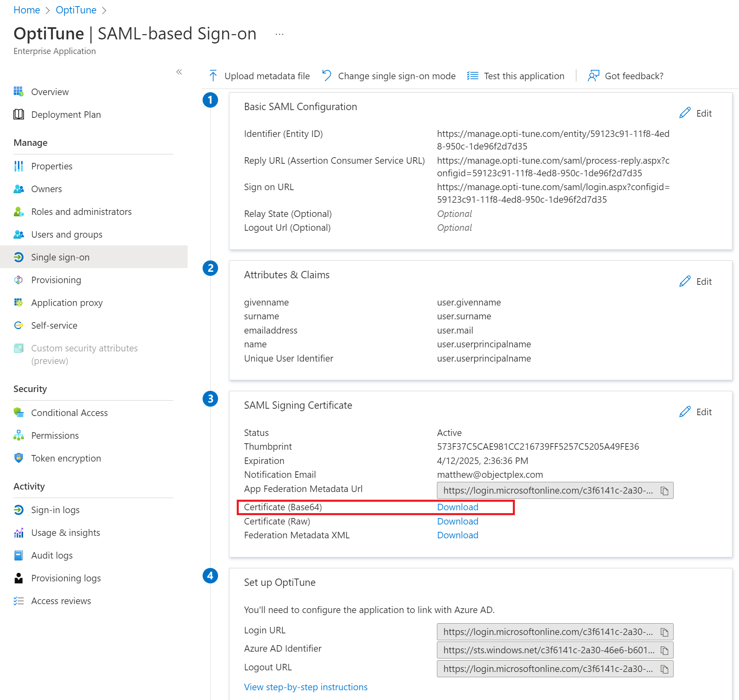Click the Provisioning cycle icon
Image resolution: width=739 pixels, height=700 pixels.
coord(19,280)
